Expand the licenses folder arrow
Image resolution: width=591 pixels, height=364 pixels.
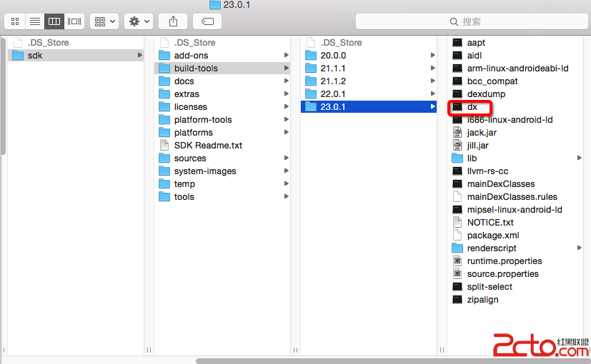click(x=287, y=106)
